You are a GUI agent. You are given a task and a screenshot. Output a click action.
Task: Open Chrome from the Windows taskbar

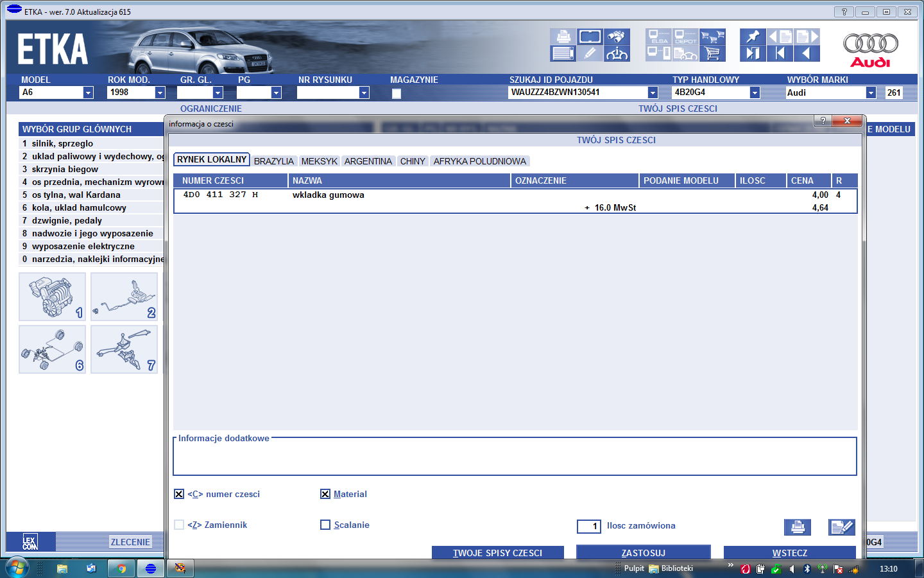[121, 568]
